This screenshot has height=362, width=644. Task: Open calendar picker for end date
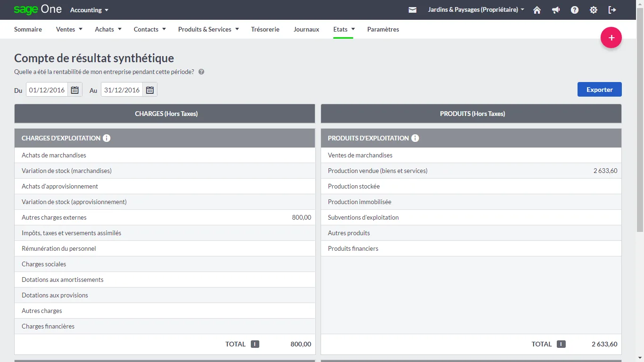150,90
